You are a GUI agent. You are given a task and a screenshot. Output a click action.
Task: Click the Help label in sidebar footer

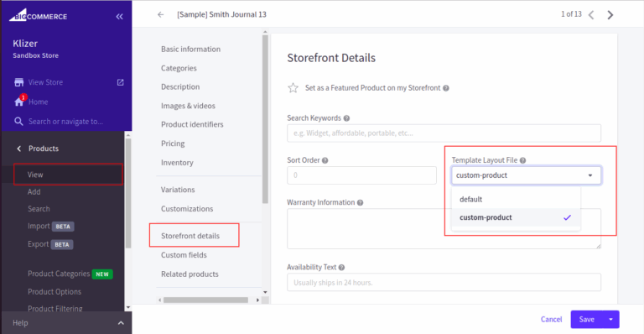[x=20, y=323]
